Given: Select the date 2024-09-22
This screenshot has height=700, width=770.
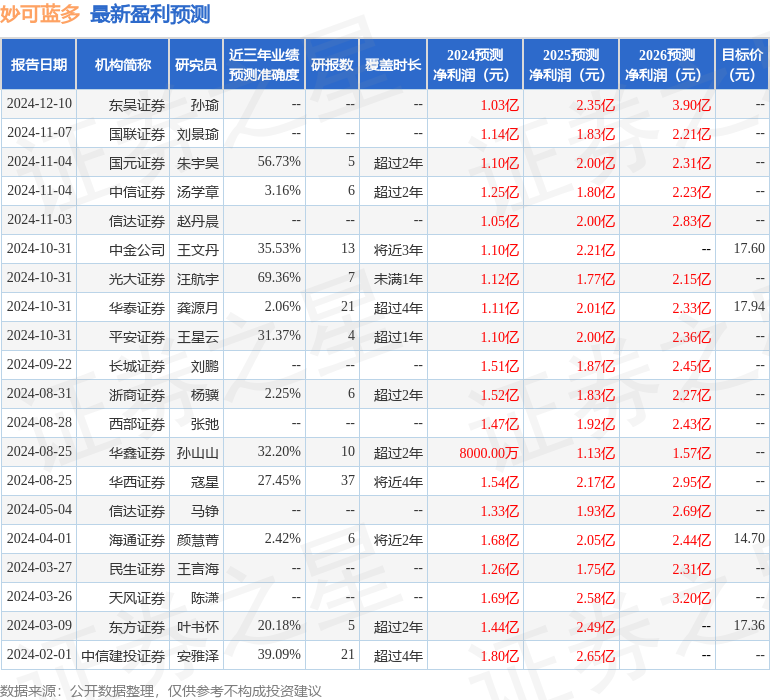Looking at the screenshot, I should pyautogui.click(x=39, y=364).
